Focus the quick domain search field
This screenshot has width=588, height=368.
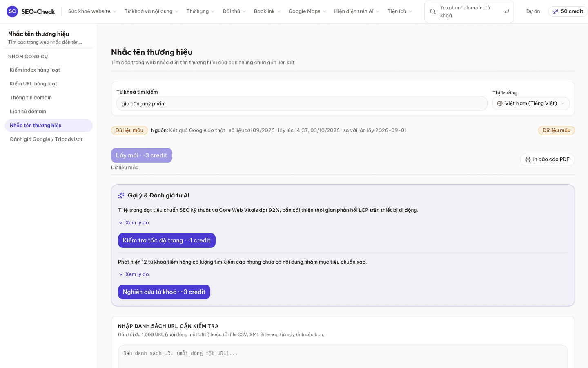[469, 11]
